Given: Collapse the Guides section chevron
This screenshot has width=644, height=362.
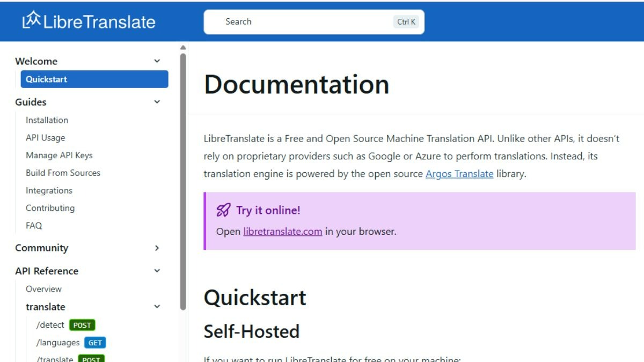Looking at the screenshot, I should pyautogui.click(x=157, y=102).
